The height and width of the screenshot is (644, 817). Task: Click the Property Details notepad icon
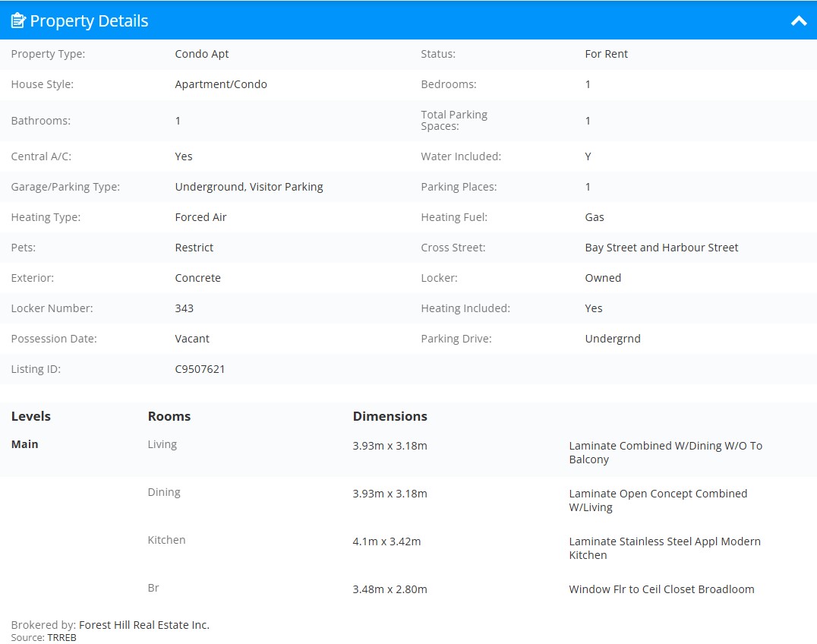point(18,21)
